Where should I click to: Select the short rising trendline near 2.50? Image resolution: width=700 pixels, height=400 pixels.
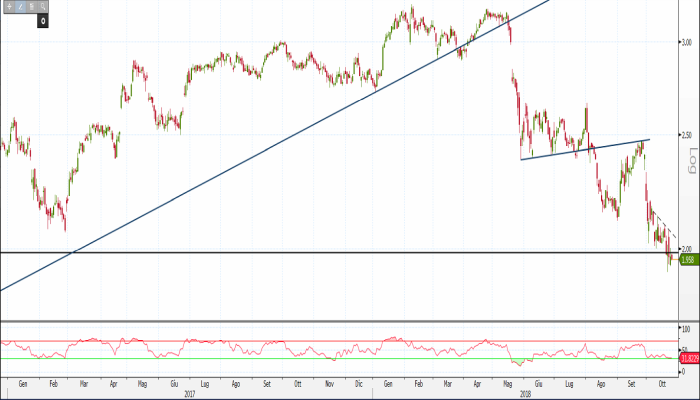(585, 149)
